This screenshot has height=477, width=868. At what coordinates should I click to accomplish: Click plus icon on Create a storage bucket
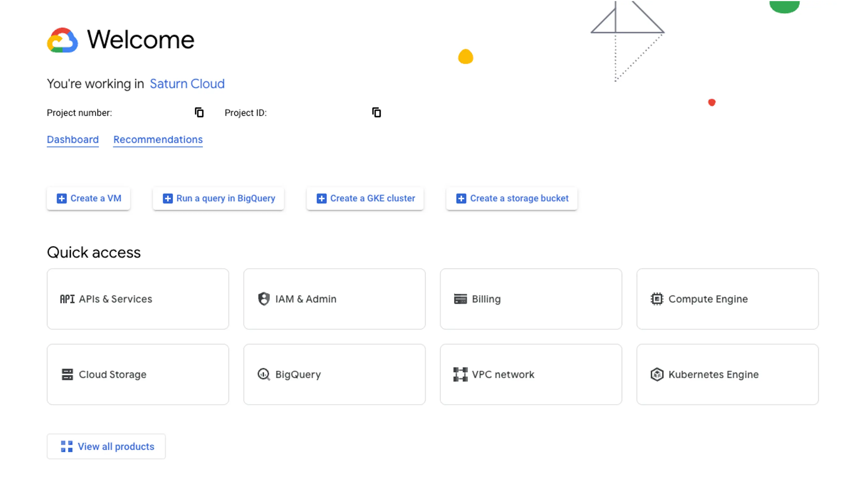click(461, 198)
